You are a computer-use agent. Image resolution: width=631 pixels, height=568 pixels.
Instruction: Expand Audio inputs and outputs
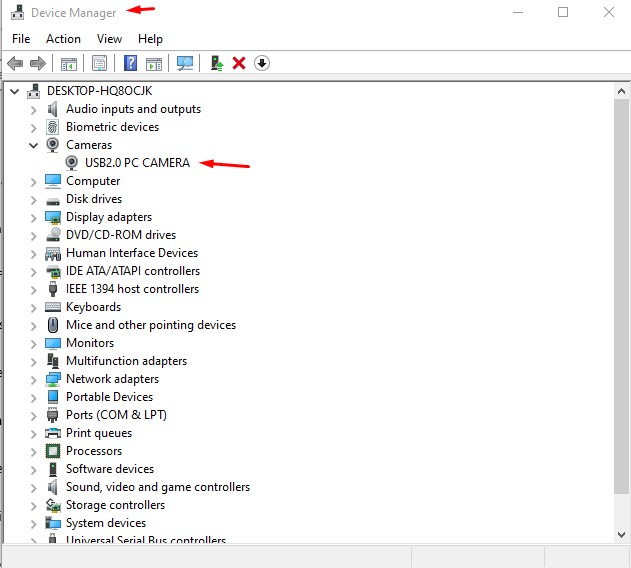(34, 109)
